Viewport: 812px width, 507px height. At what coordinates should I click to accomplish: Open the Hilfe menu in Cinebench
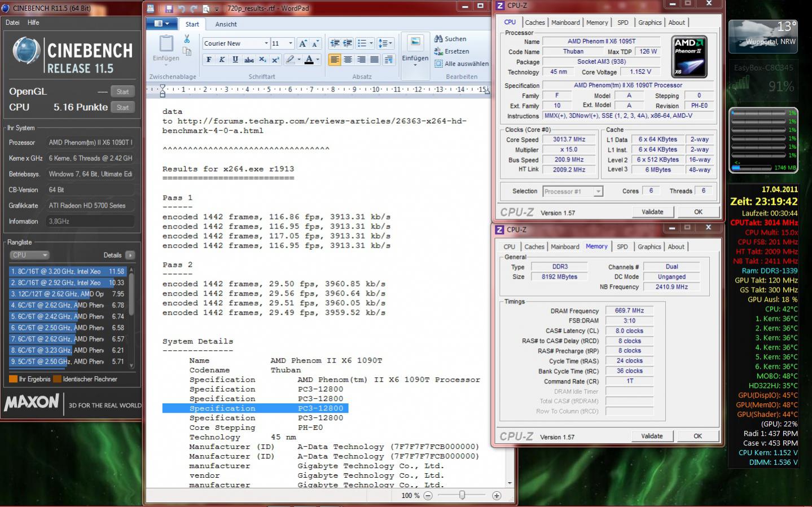(x=33, y=23)
